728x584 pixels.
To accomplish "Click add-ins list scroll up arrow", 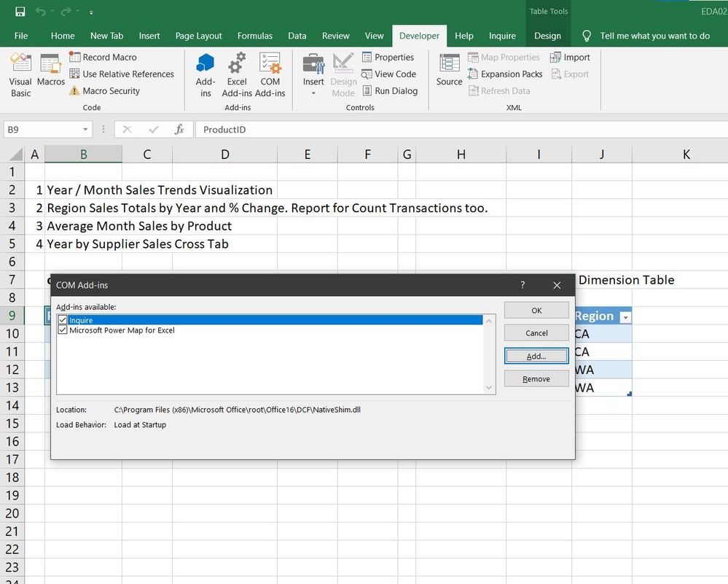I will [x=489, y=321].
